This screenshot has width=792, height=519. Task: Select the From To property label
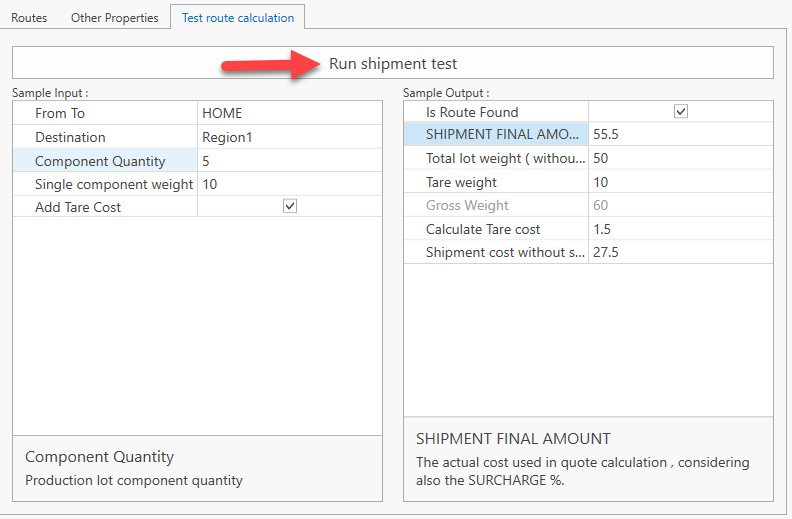(60, 113)
